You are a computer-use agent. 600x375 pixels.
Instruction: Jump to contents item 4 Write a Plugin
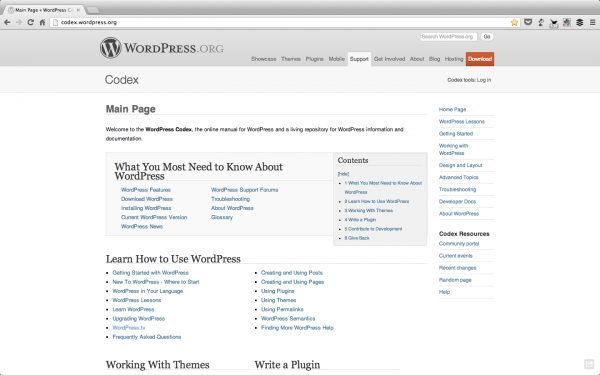click(360, 220)
